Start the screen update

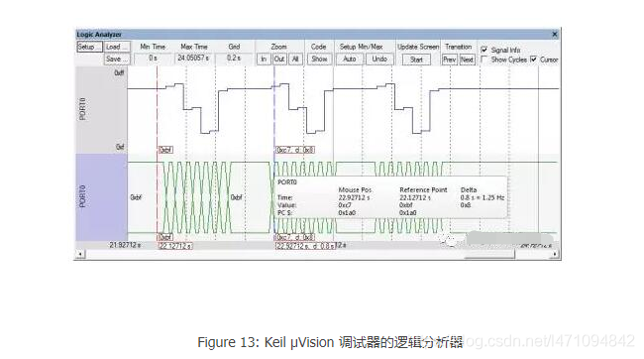[x=416, y=60]
